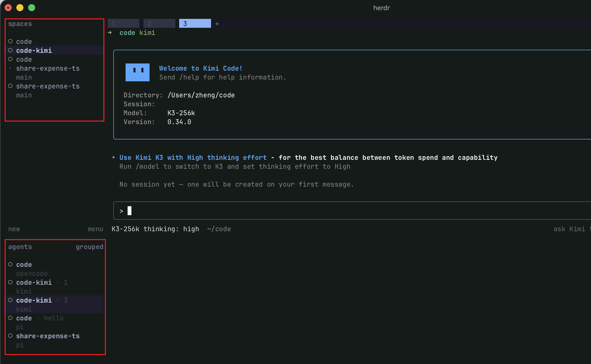Click the status circle beside code-kimi in spaces
The image size is (591, 364).
10,50
